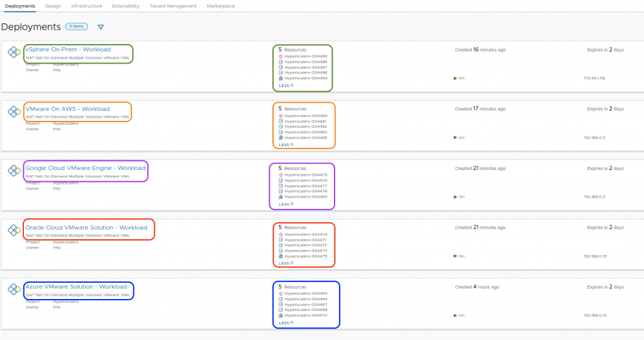Image resolution: width=644 pixels, height=340 pixels.
Task: Click machine icon beside Hyperscalers-004470
Action: [281, 315]
